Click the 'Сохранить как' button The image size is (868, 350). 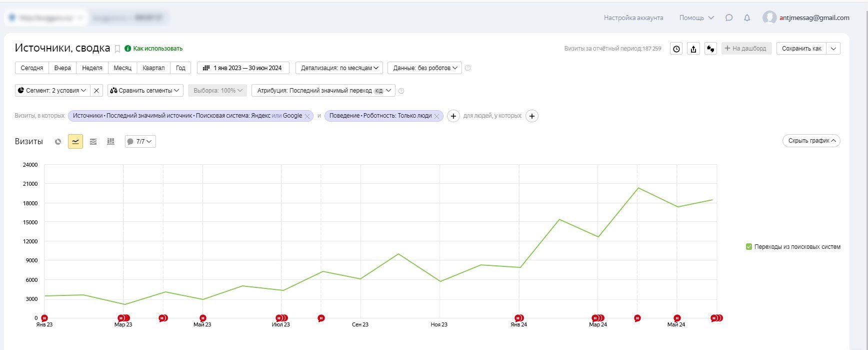[x=801, y=49]
